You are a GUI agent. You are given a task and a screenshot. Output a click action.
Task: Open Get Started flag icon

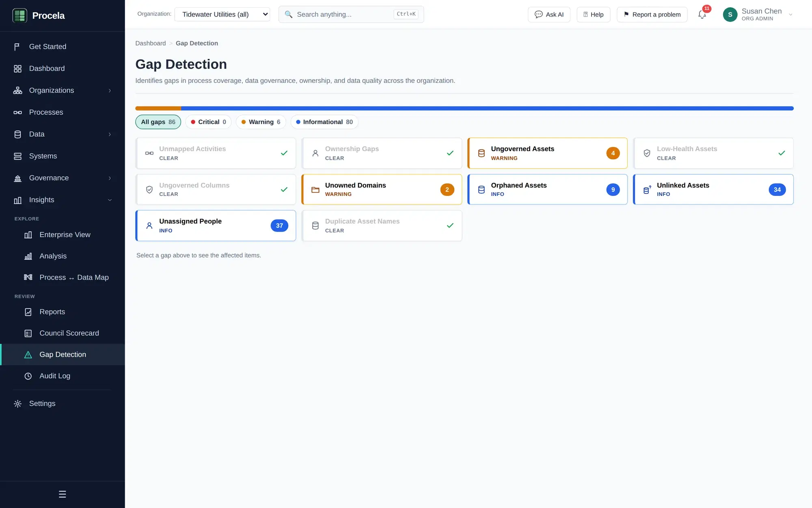click(x=17, y=47)
